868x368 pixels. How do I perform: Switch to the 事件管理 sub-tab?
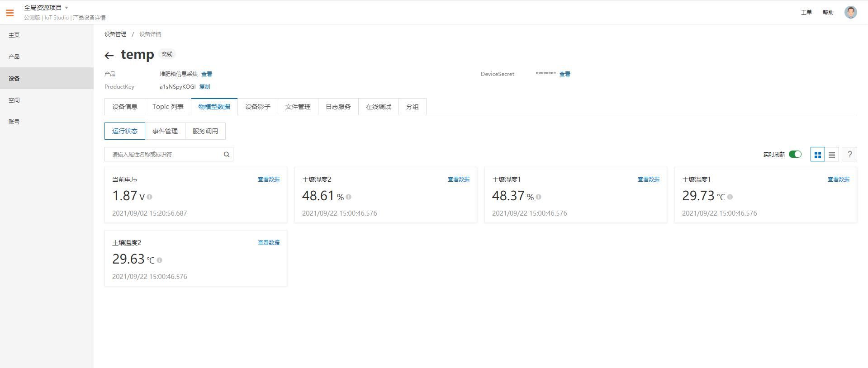165,131
